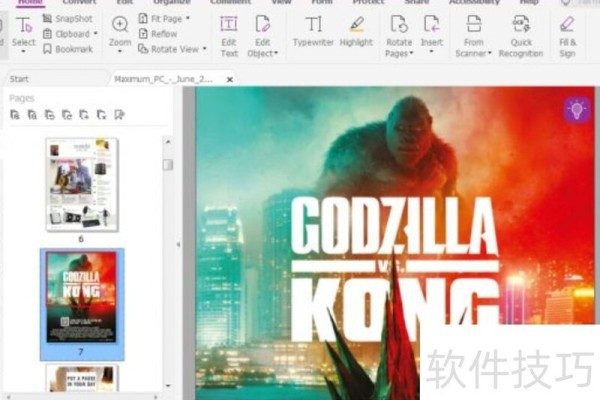
Task: Open the Fill & Sign tool
Action: [567, 36]
